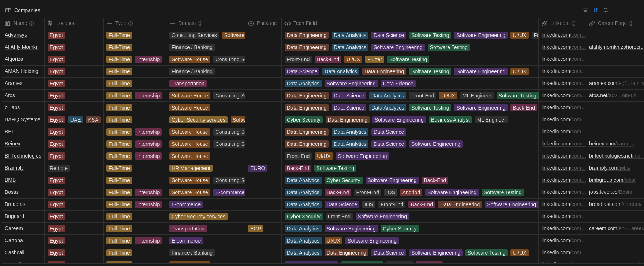Open the search magnifier icon

point(606,10)
